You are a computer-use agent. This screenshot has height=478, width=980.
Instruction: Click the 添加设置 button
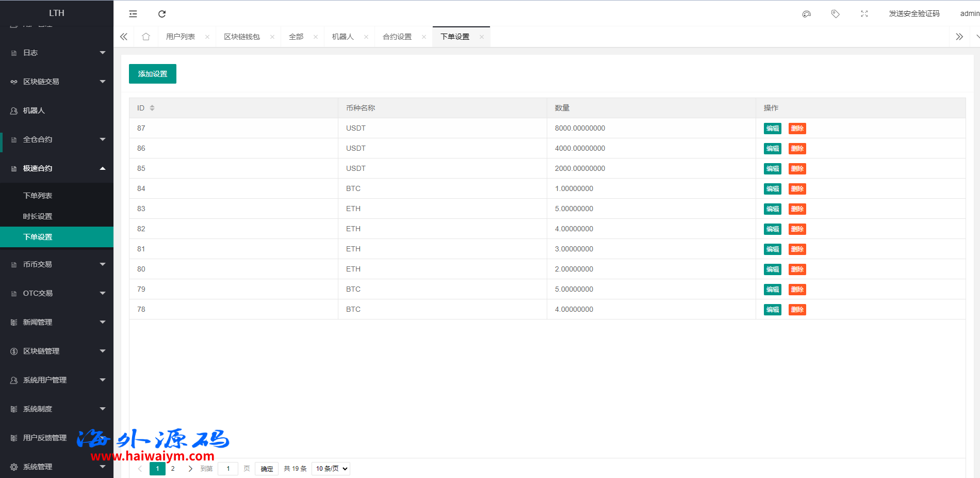153,74
